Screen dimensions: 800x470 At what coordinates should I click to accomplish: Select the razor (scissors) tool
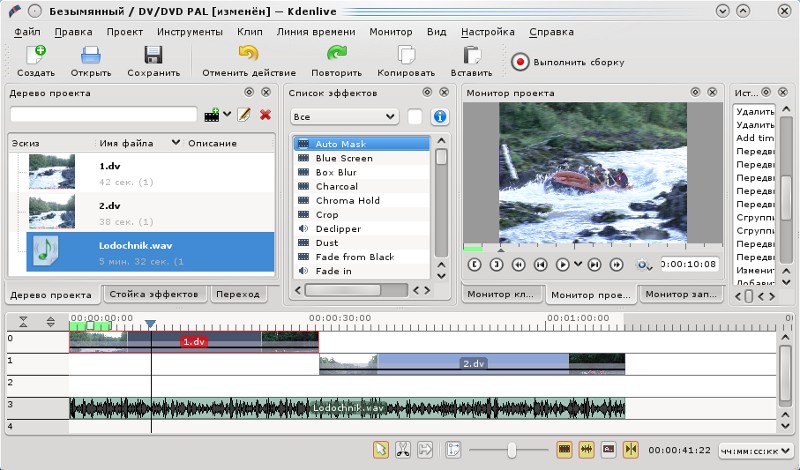pos(402,450)
